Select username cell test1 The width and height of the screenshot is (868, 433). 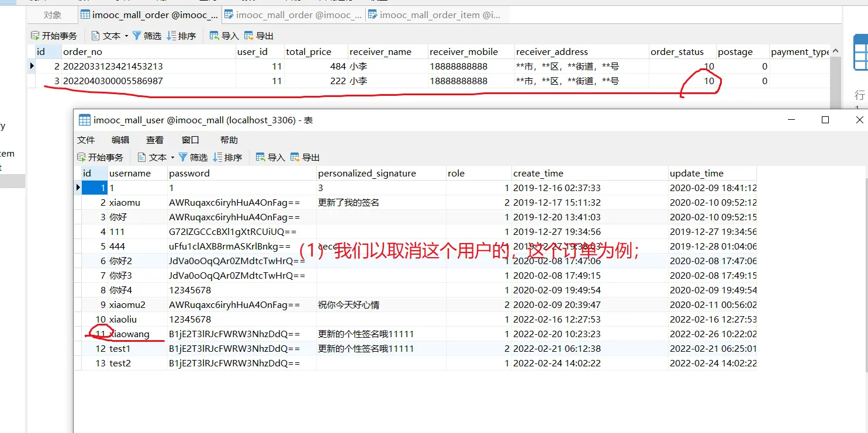137,349
